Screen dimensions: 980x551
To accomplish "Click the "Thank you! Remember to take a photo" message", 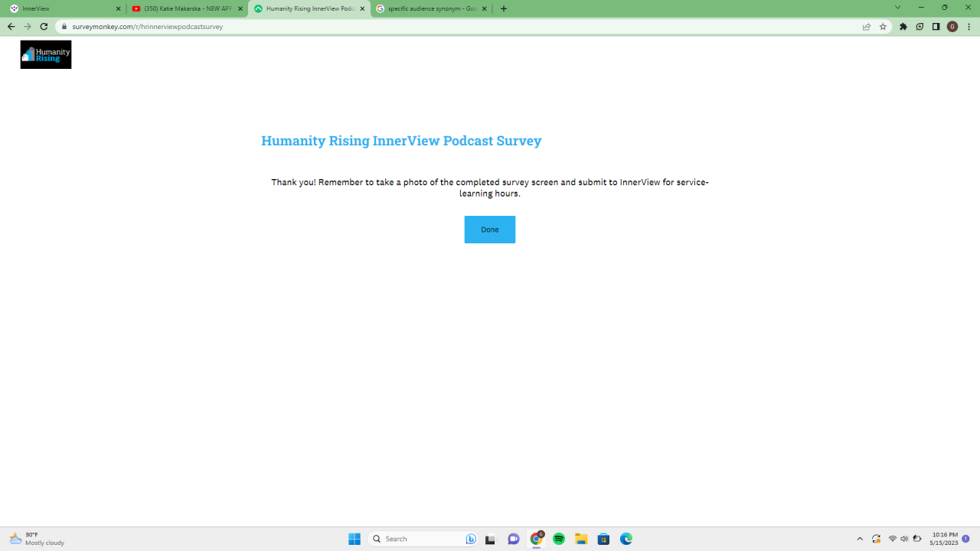I will pyautogui.click(x=490, y=187).
